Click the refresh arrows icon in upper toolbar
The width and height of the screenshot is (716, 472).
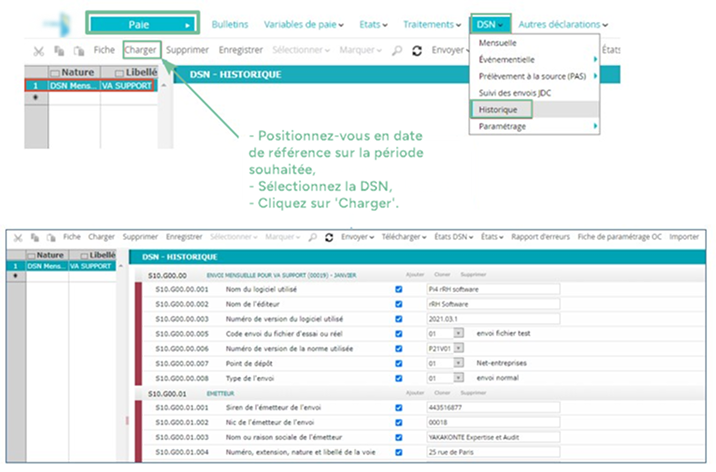416,49
